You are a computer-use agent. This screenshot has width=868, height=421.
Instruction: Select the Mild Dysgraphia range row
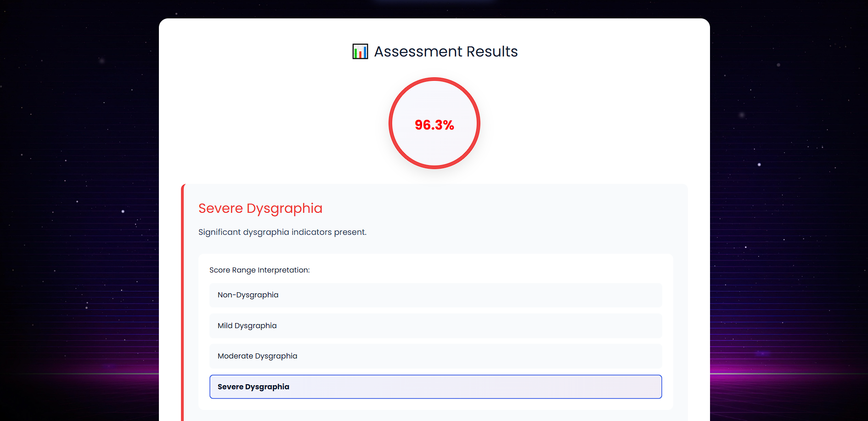(x=435, y=326)
